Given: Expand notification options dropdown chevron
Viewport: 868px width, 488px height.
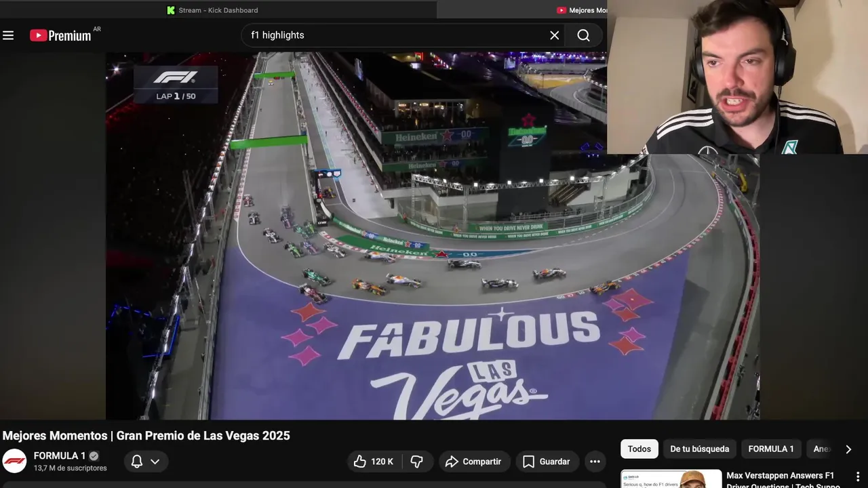Looking at the screenshot, I should (x=155, y=462).
